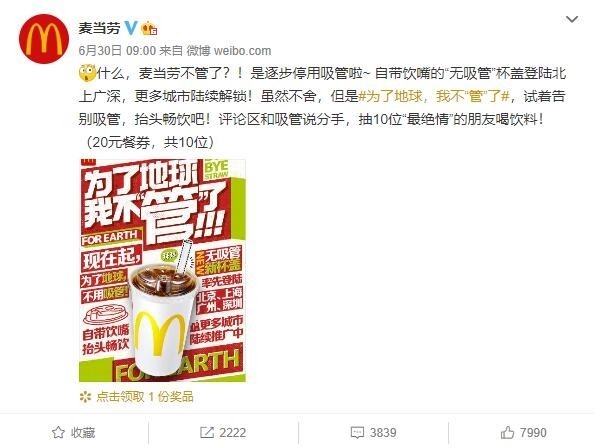
Task: Open the 微博 weibo.com source link
Action: (229, 50)
